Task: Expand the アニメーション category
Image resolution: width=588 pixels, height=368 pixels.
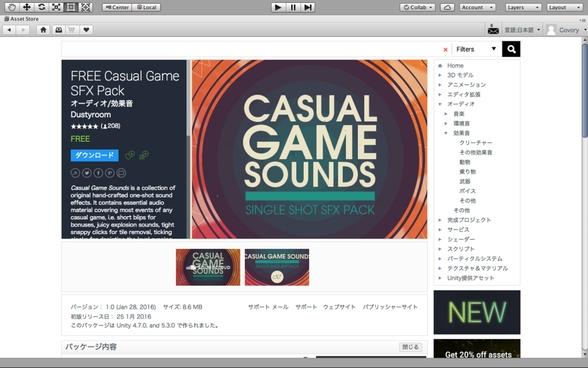Action: click(440, 85)
